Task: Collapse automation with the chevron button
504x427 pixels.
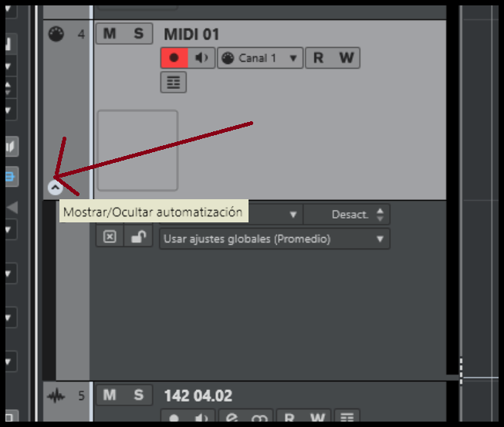Action: pyautogui.click(x=56, y=188)
